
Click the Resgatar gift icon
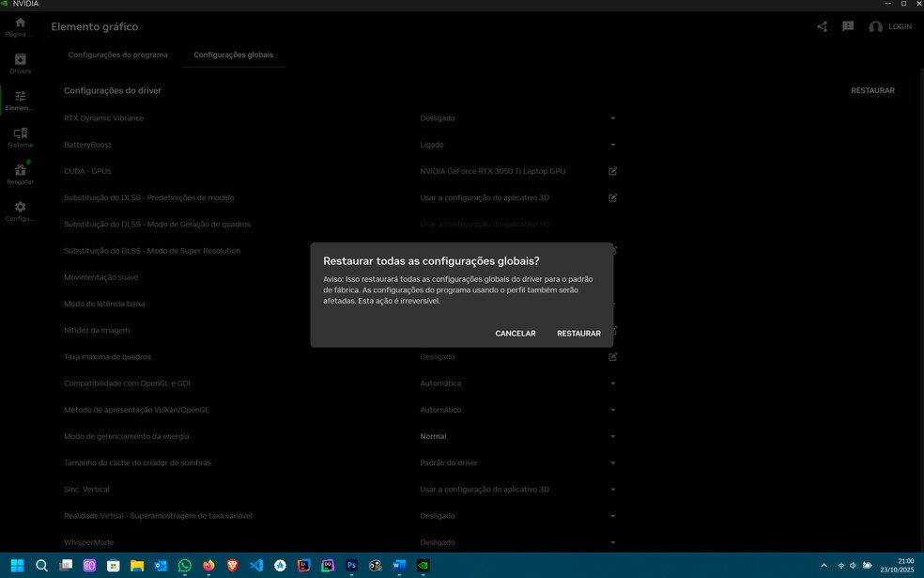[x=20, y=174]
